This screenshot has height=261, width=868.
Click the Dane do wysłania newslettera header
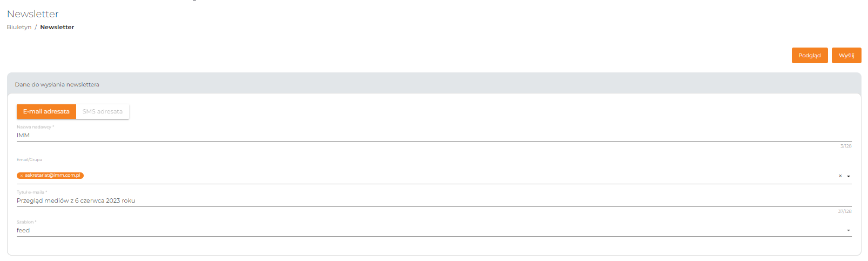pos(57,84)
